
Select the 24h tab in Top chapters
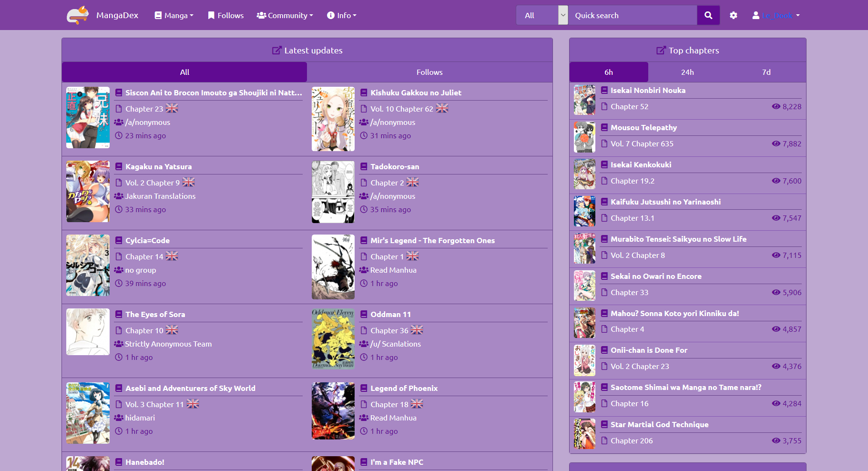(687, 72)
